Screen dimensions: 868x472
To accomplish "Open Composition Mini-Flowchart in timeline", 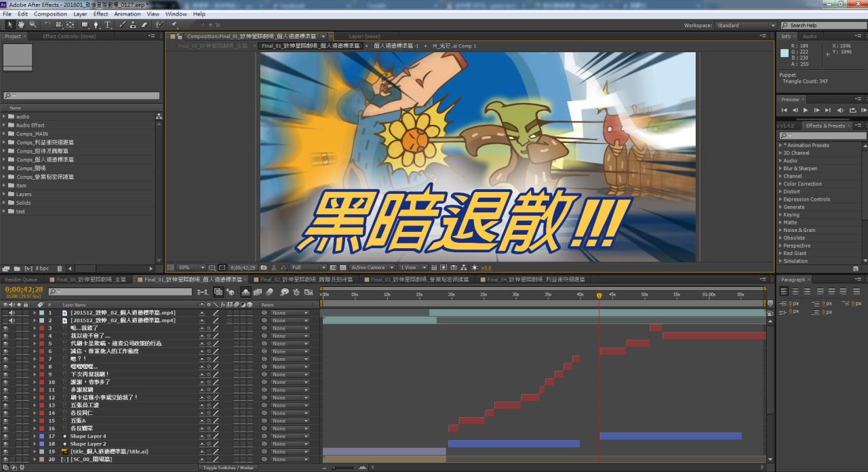I will [202, 292].
